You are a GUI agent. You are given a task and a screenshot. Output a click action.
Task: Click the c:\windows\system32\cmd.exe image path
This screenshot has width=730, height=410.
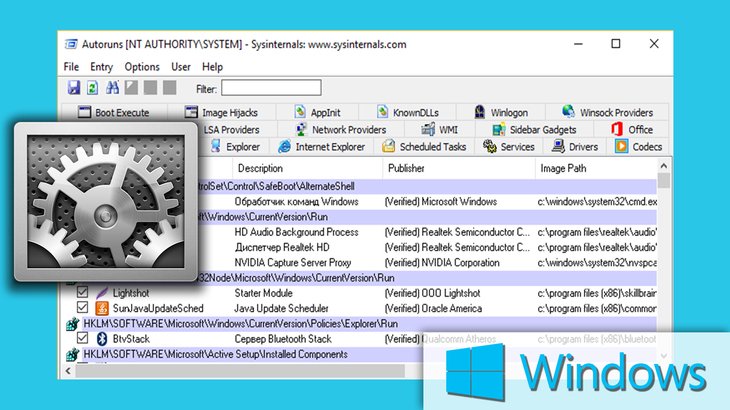pyautogui.click(x=597, y=202)
